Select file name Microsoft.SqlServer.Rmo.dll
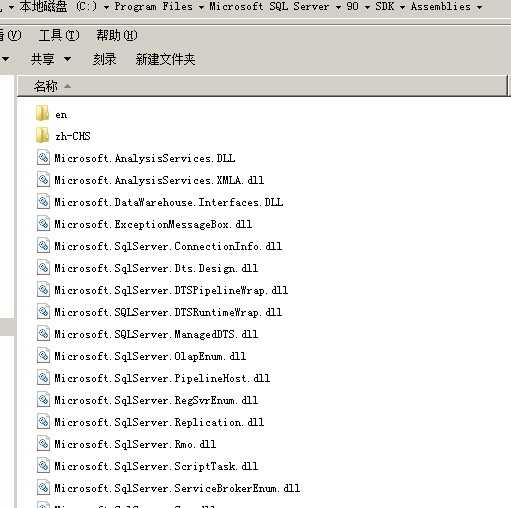 click(135, 444)
